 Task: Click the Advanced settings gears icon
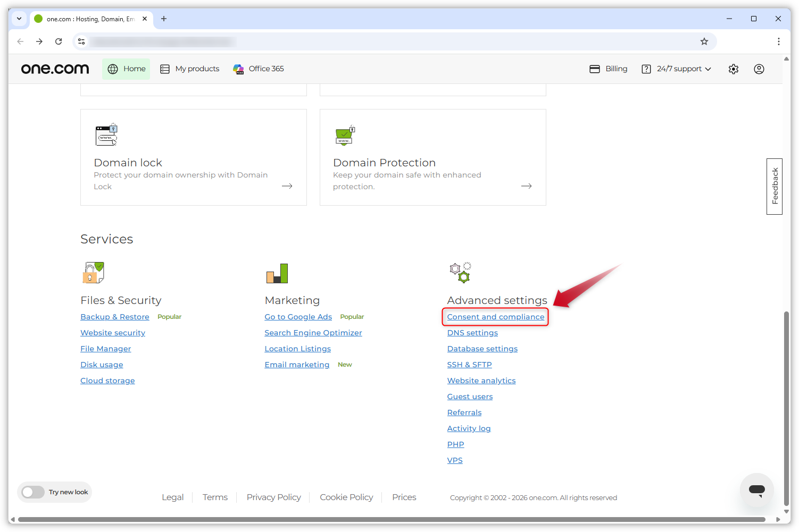coord(460,273)
